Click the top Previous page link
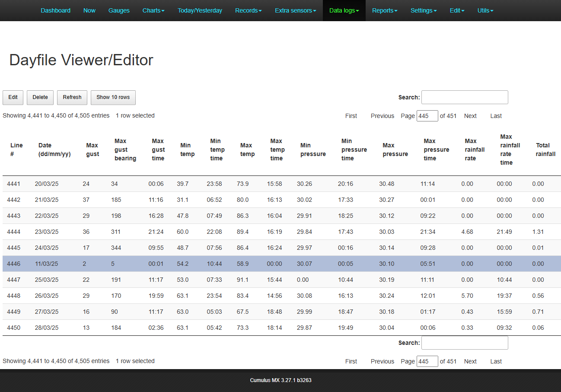The image size is (561, 392). [382, 116]
